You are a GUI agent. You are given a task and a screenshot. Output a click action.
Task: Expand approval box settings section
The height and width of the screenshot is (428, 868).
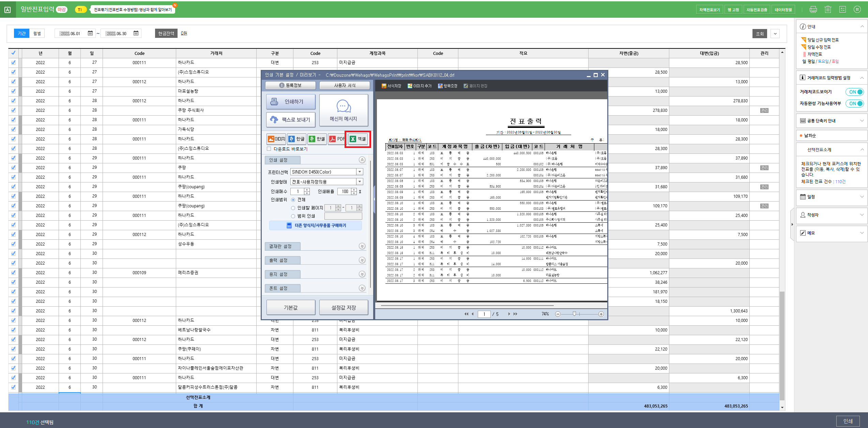tap(362, 246)
